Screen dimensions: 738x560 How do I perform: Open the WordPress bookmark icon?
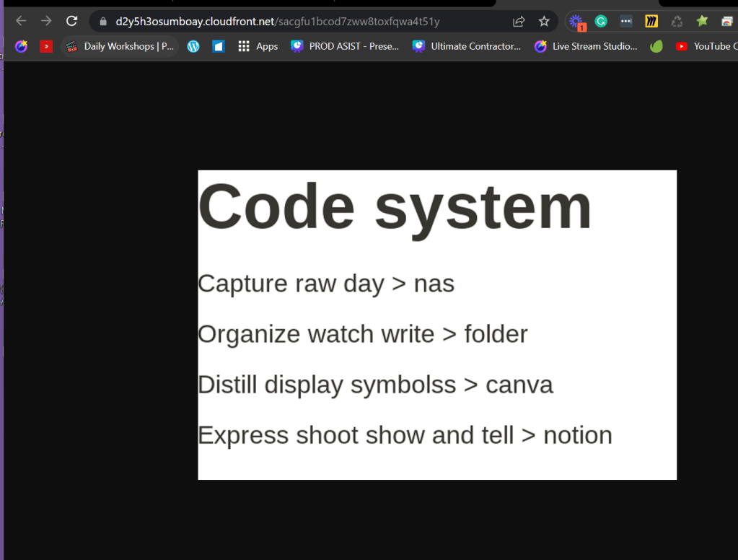coord(193,46)
